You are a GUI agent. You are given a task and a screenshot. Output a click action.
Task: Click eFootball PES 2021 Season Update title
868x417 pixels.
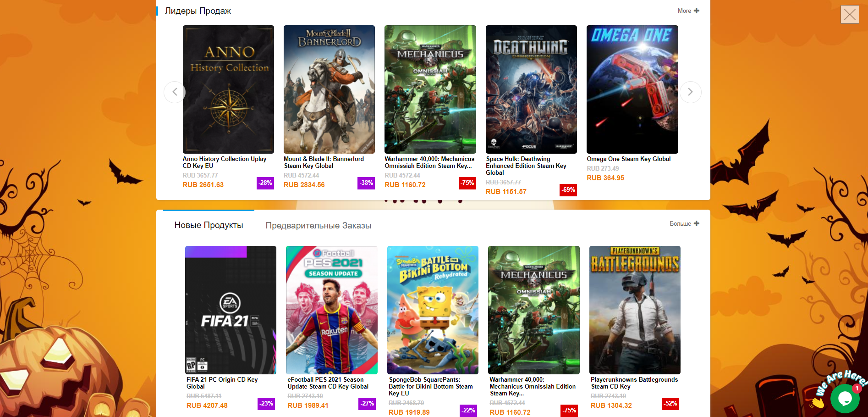click(328, 383)
